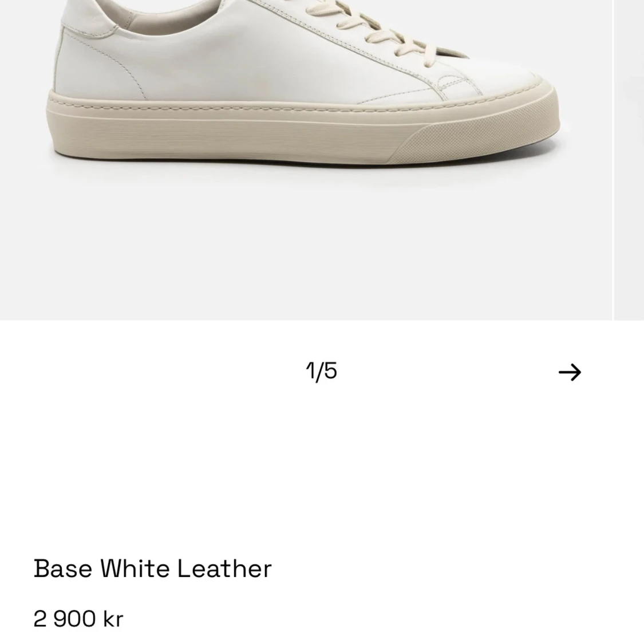The width and height of the screenshot is (644, 644).
Task: Click the digit 5 in the counter
Action: (x=331, y=371)
